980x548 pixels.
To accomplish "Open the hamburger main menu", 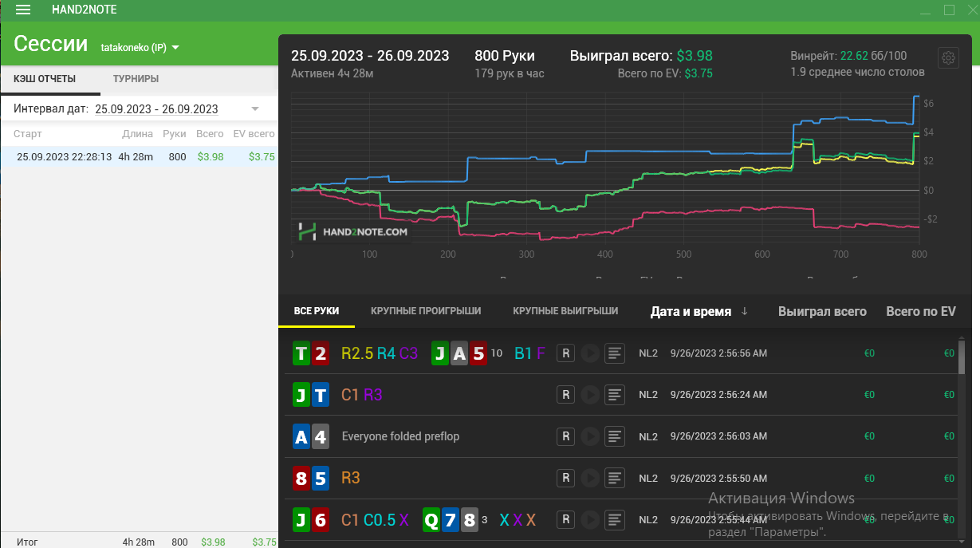I will (23, 10).
